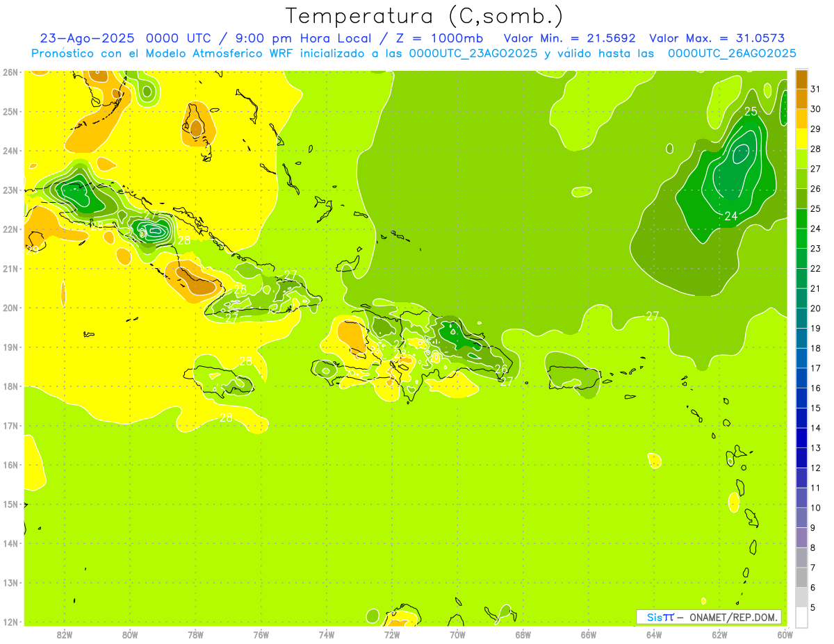Click the 26N latitude axis label
The width and height of the screenshot is (834, 644).
tap(10, 72)
